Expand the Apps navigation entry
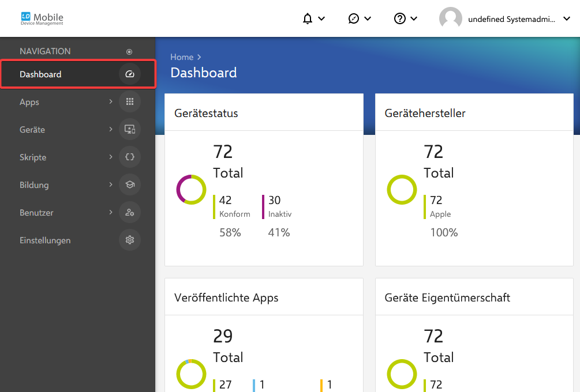This screenshot has height=392, width=580. pyautogui.click(x=110, y=101)
